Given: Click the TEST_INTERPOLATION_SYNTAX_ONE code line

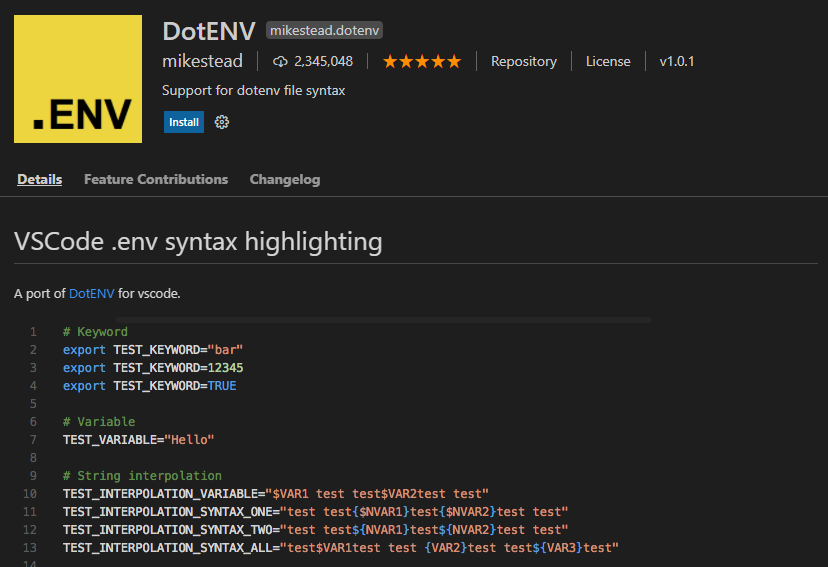Looking at the screenshot, I should click(315, 512).
